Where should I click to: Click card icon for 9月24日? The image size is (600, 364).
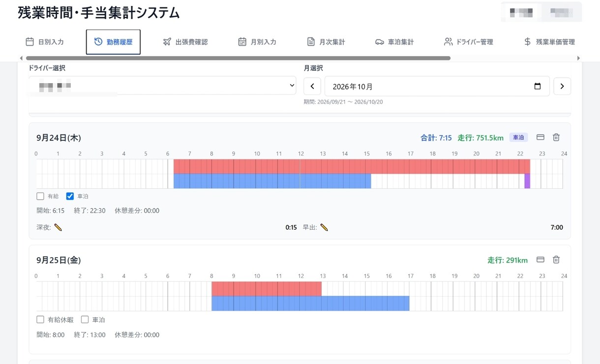click(540, 137)
